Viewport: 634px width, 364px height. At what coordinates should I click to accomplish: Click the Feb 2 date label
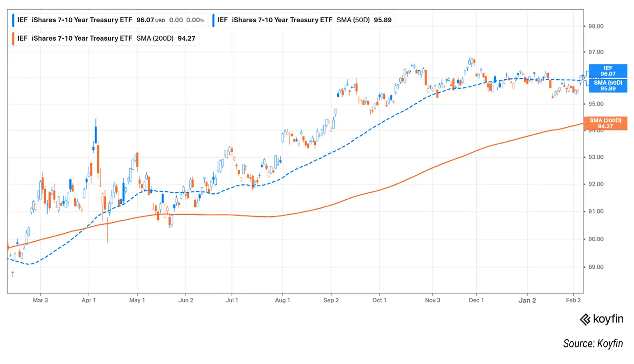click(x=573, y=300)
